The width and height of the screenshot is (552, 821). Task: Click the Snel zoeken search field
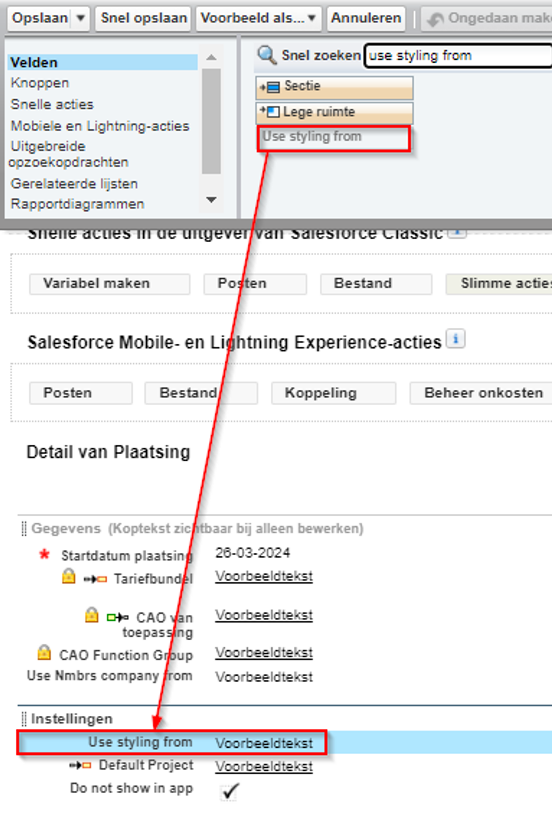(458, 56)
